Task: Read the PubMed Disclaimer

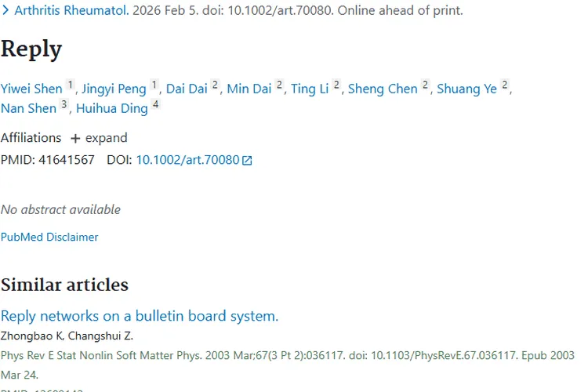Action: (49, 237)
